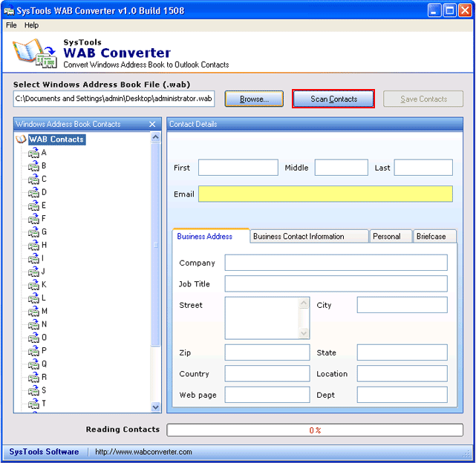The height and width of the screenshot is (463, 476).
Task: Click contact group icon beside letter R
Action: click(x=33, y=377)
